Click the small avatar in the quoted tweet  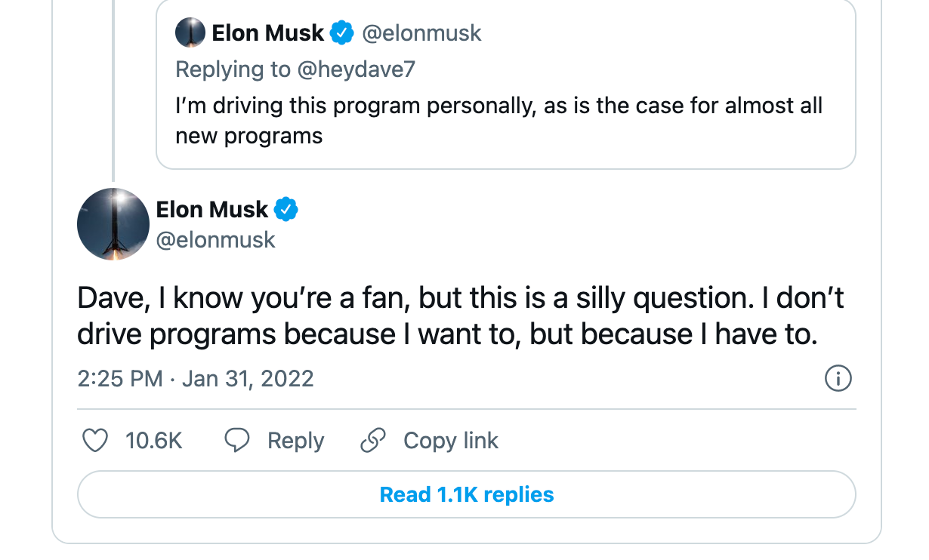[x=190, y=33]
